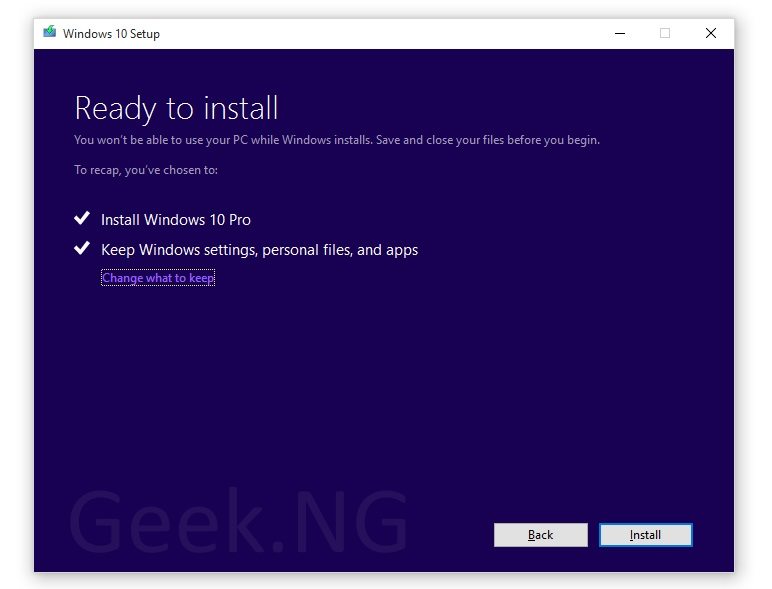Click the 'Ready to install' heading

point(176,108)
